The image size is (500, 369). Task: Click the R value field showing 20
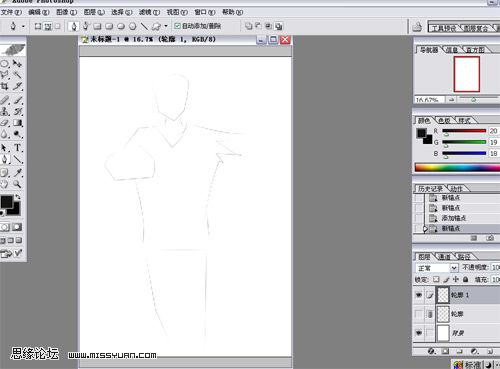[494, 131]
